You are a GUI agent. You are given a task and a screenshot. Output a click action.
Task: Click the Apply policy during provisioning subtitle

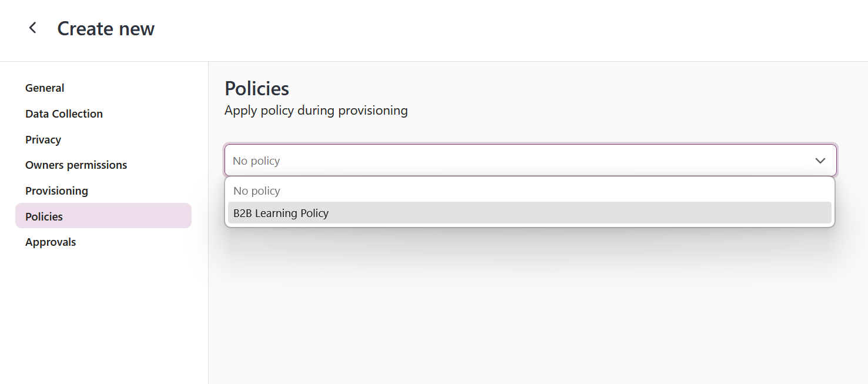(316, 110)
